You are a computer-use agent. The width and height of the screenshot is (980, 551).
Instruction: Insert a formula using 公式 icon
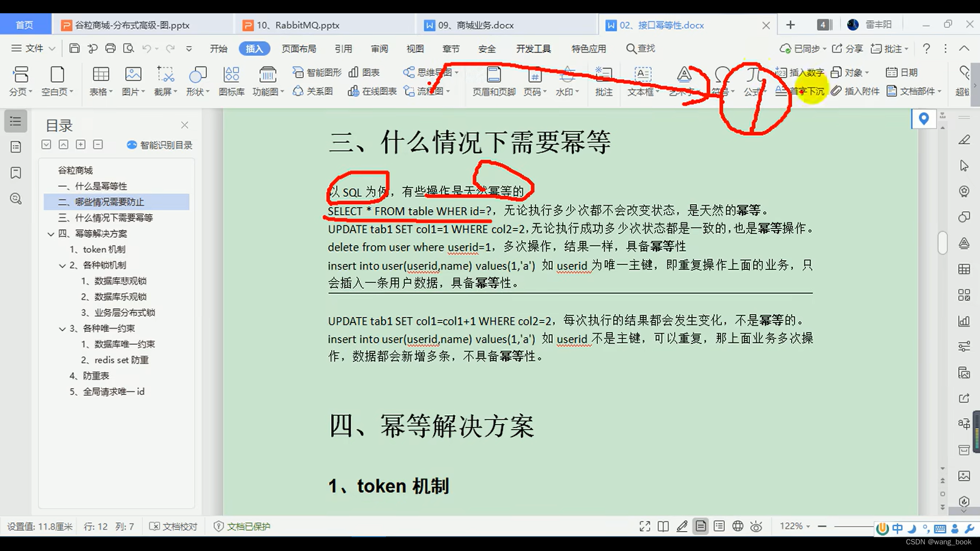[x=753, y=82]
